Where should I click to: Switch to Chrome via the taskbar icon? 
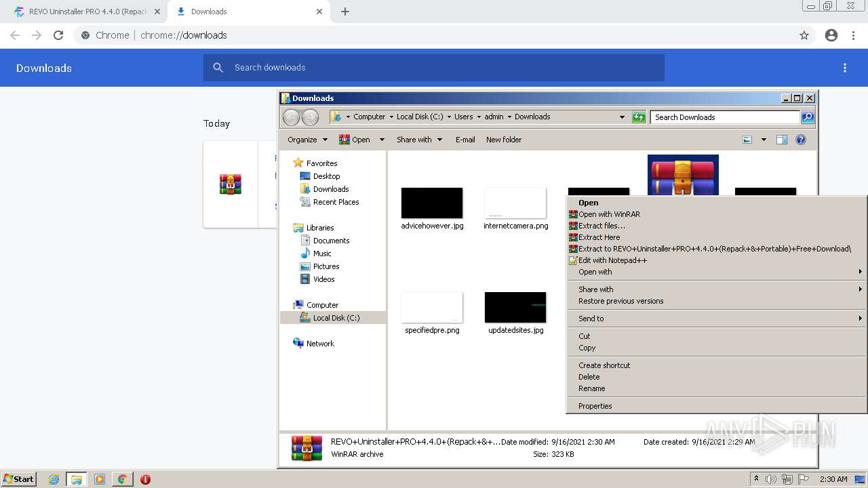point(122,479)
